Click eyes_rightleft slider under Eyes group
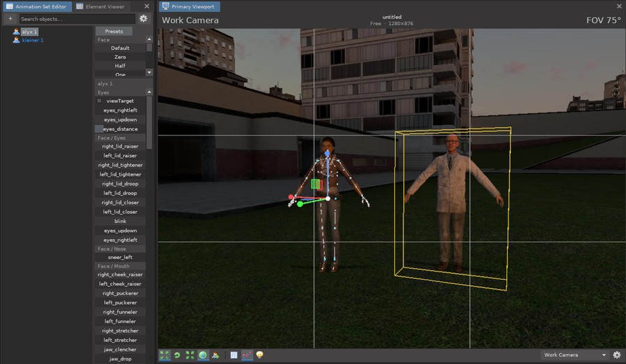This screenshot has width=626, height=364. [x=120, y=110]
